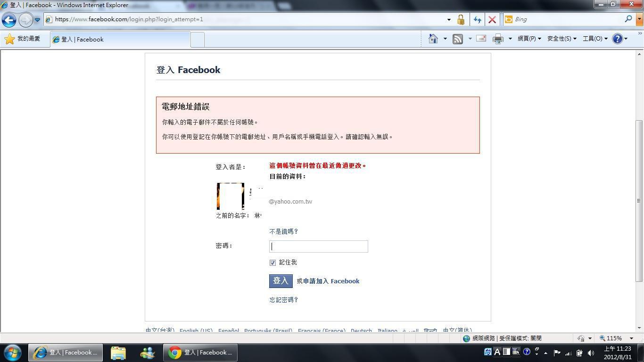Toggle the 記住我 checkbox

[272, 263]
